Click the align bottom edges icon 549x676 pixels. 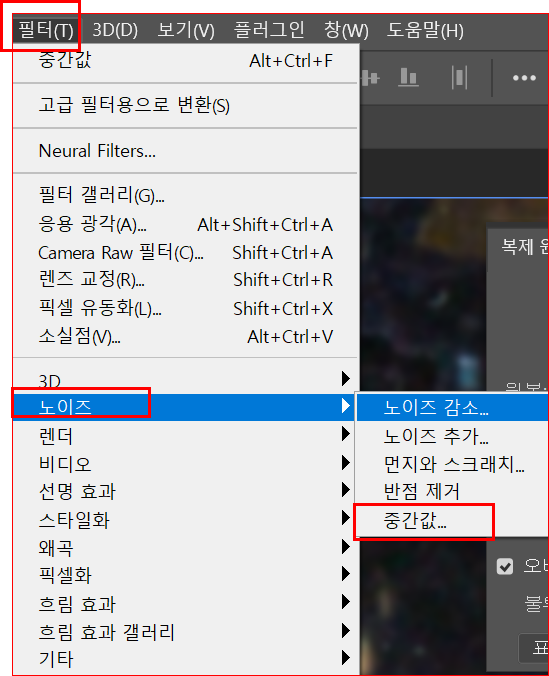click(x=408, y=78)
